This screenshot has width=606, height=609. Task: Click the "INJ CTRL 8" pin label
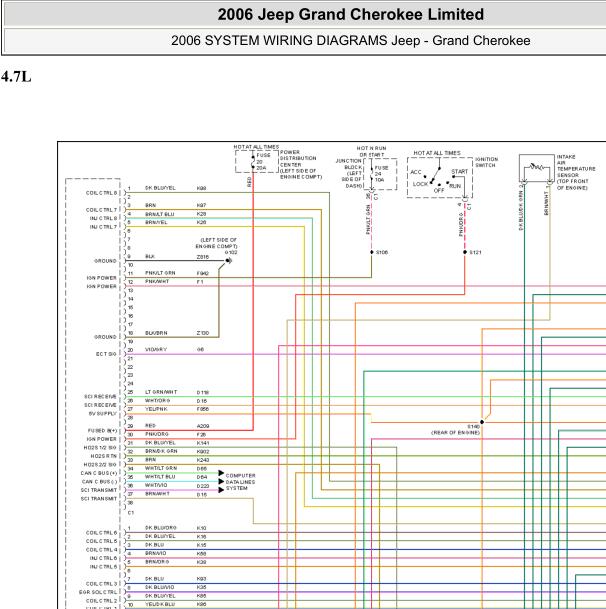[x=103, y=219]
